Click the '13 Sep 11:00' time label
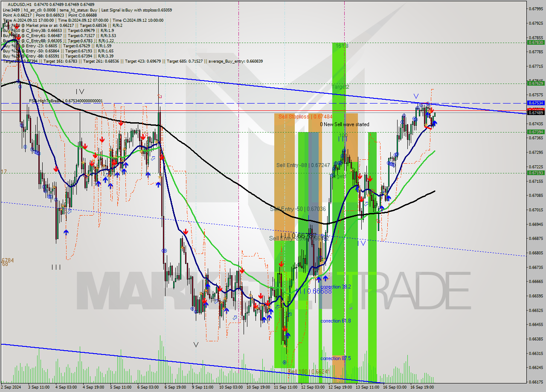The width and height of the screenshot is (546, 392). 367,387
